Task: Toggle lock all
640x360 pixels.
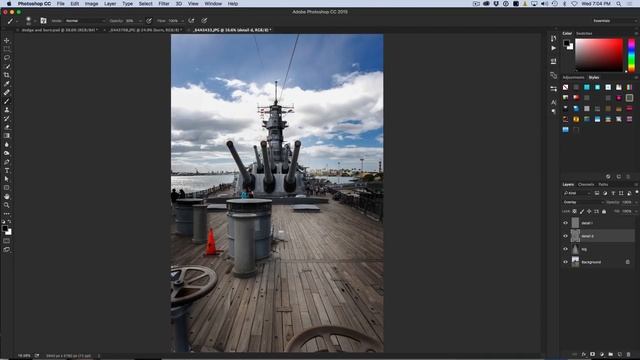Action: [x=604, y=211]
